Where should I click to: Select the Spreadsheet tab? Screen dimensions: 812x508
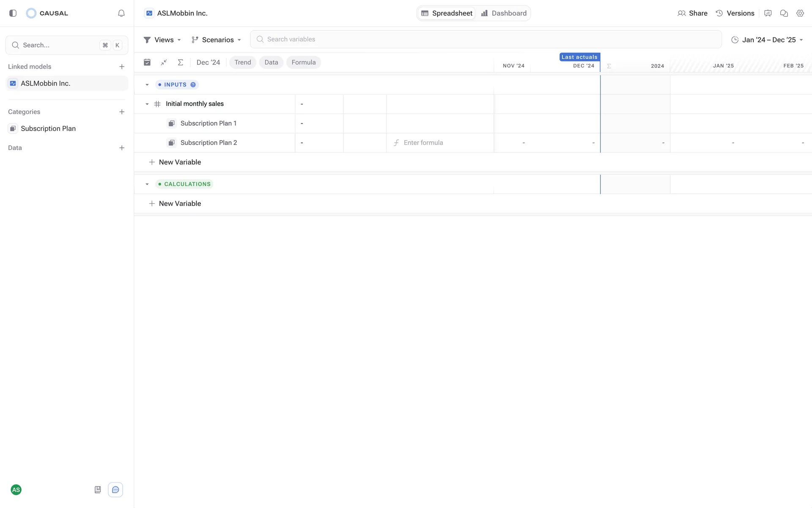pyautogui.click(x=447, y=13)
